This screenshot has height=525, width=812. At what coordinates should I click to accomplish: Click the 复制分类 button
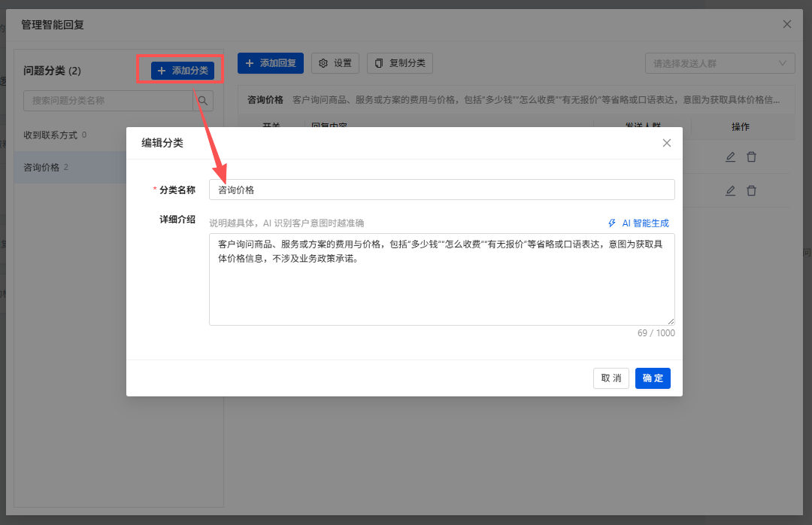(400, 63)
